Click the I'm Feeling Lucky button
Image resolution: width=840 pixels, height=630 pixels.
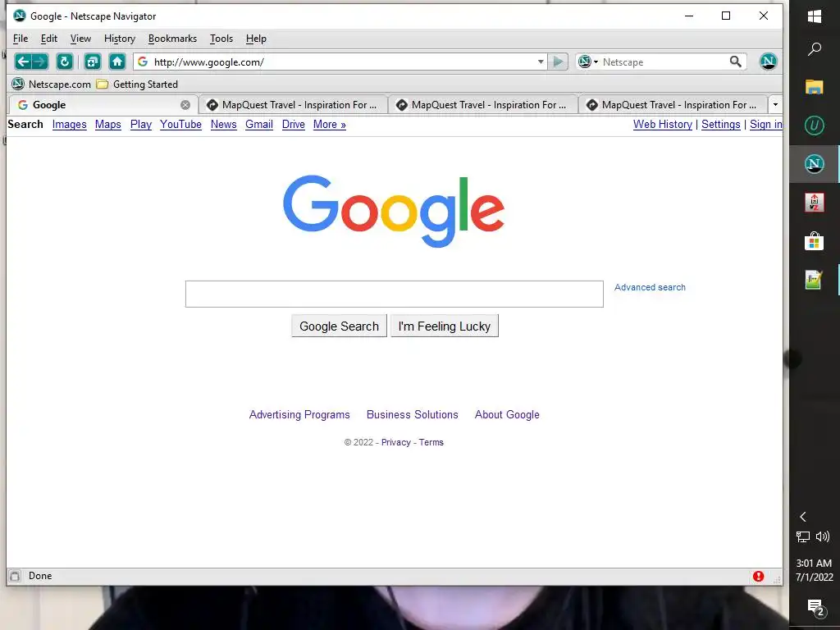point(445,326)
